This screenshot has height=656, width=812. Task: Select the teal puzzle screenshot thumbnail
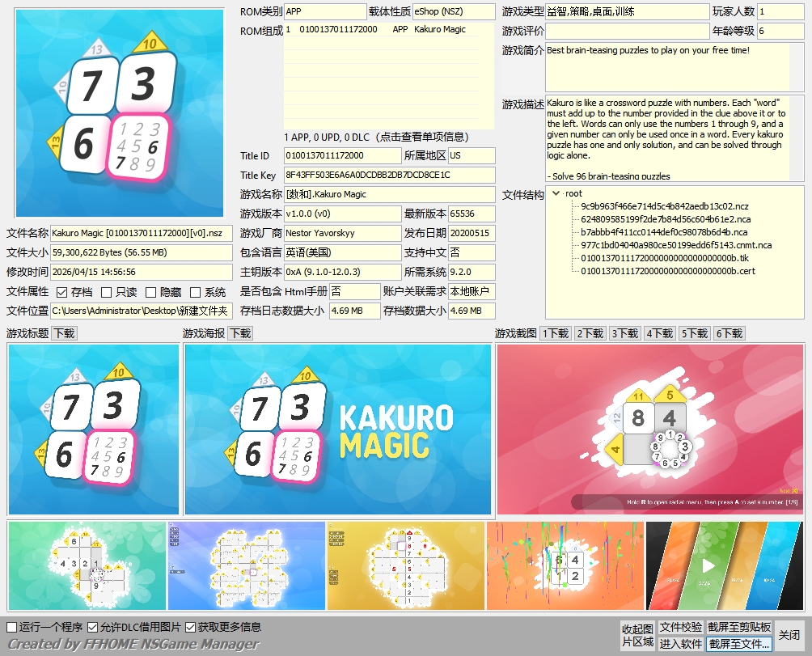tap(86, 565)
